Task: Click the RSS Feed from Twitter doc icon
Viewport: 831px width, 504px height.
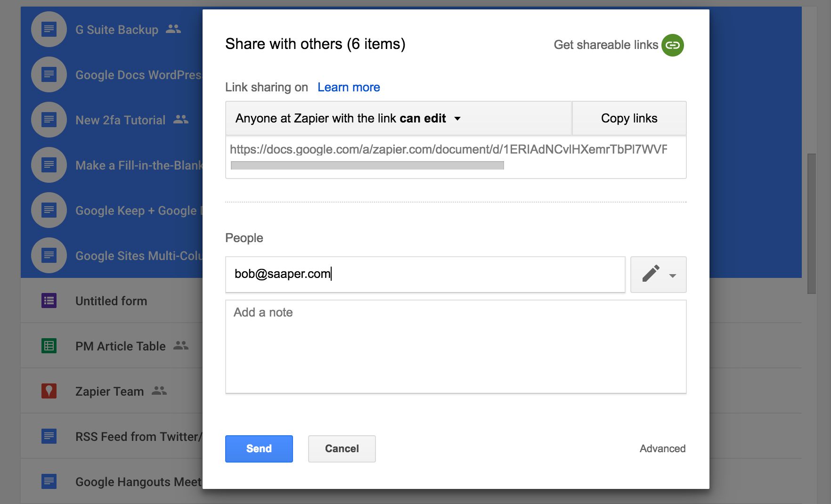Action: (x=49, y=436)
